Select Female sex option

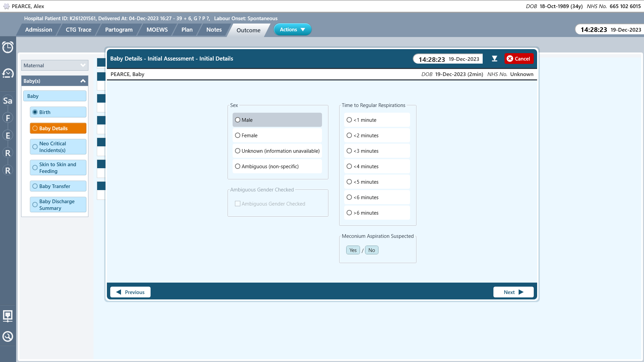277,135
